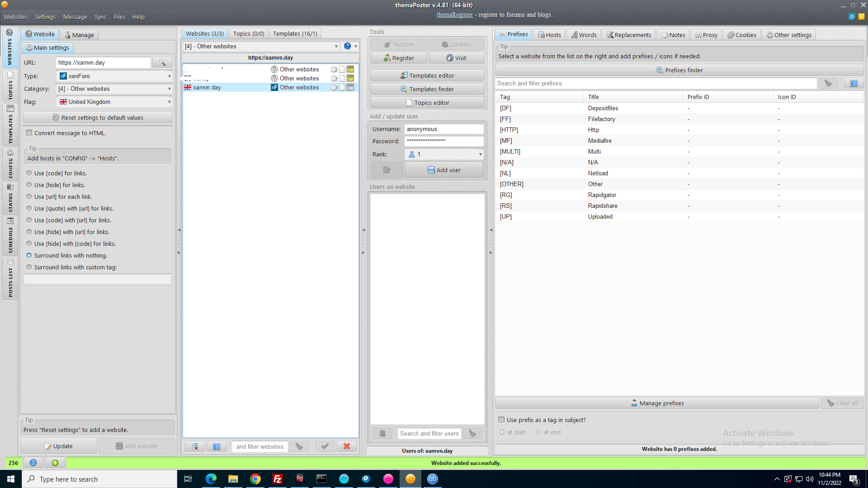Select Use [code] with [url] for links

click(x=29, y=220)
